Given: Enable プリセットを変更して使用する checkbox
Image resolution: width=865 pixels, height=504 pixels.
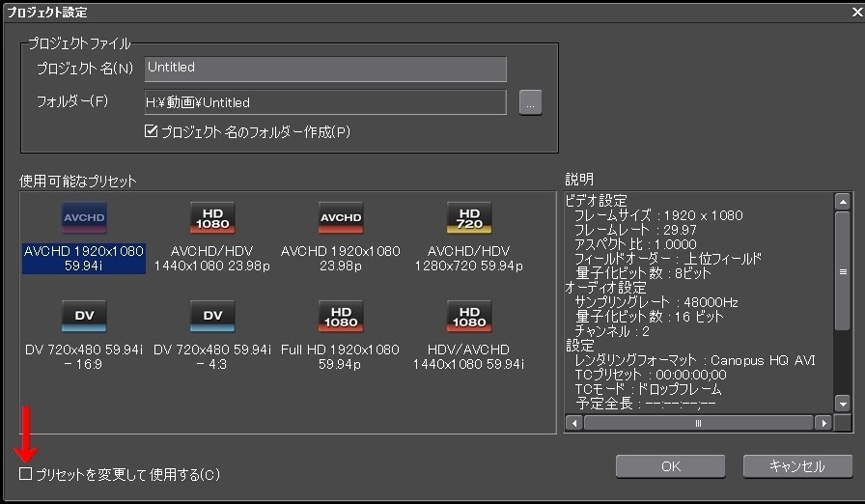Looking at the screenshot, I should (25, 474).
